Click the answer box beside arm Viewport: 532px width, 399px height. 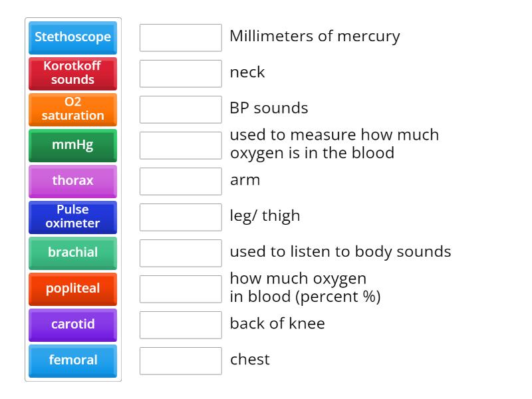pyautogui.click(x=180, y=180)
